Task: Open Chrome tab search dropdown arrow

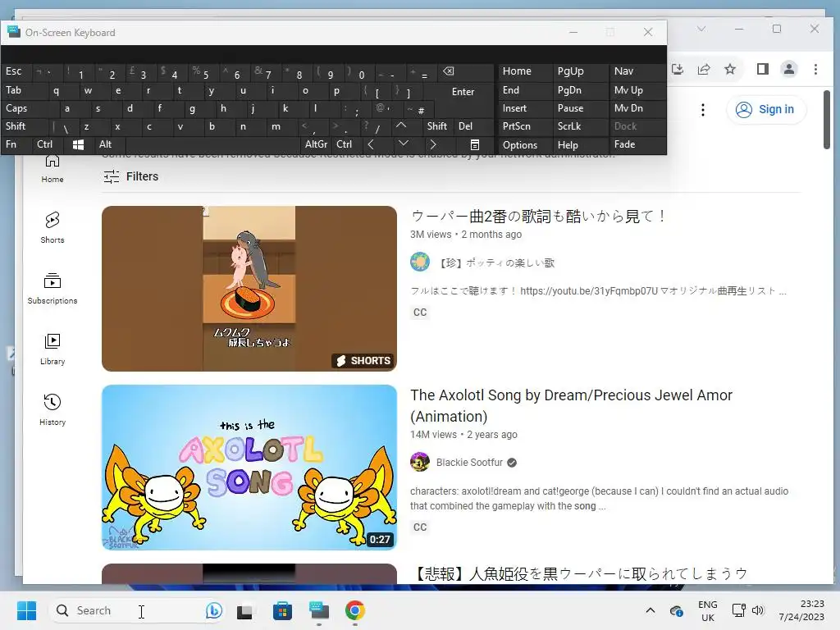Action: coord(701,29)
